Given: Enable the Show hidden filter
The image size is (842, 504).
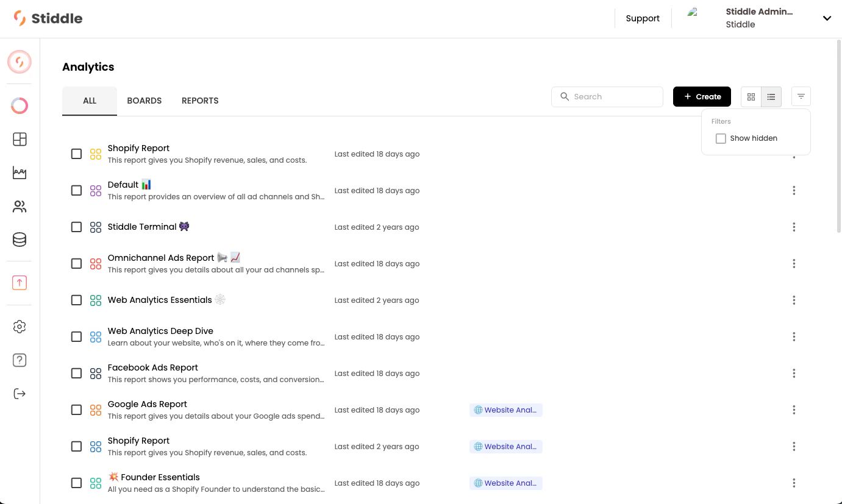Looking at the screenshot, I should click(x=721, y=138).
